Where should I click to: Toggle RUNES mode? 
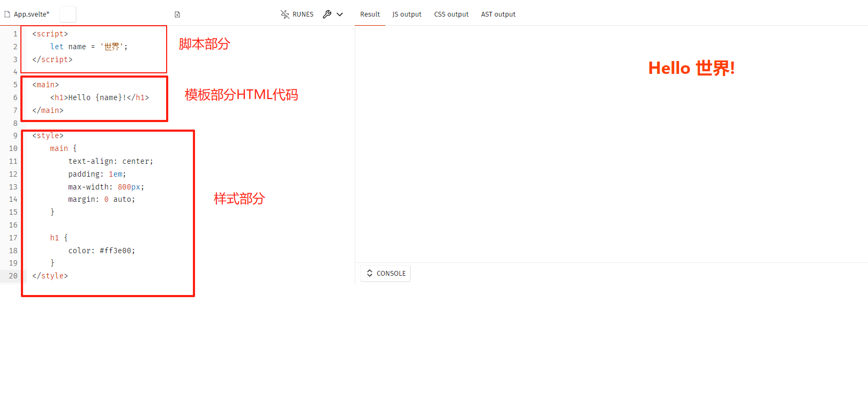pyautogui.click(x=297, y=14)
